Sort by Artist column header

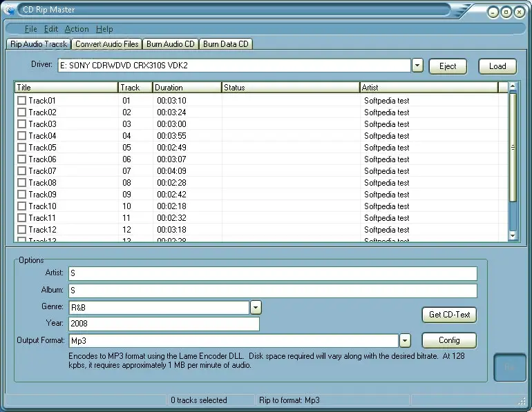pos(429,88)
